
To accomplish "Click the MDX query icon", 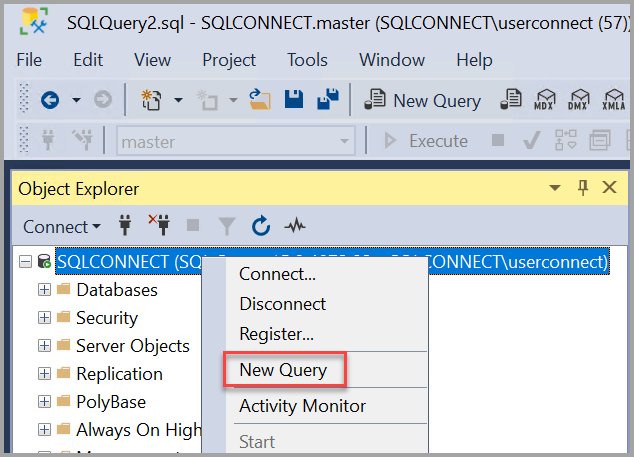I will [544, 99].
